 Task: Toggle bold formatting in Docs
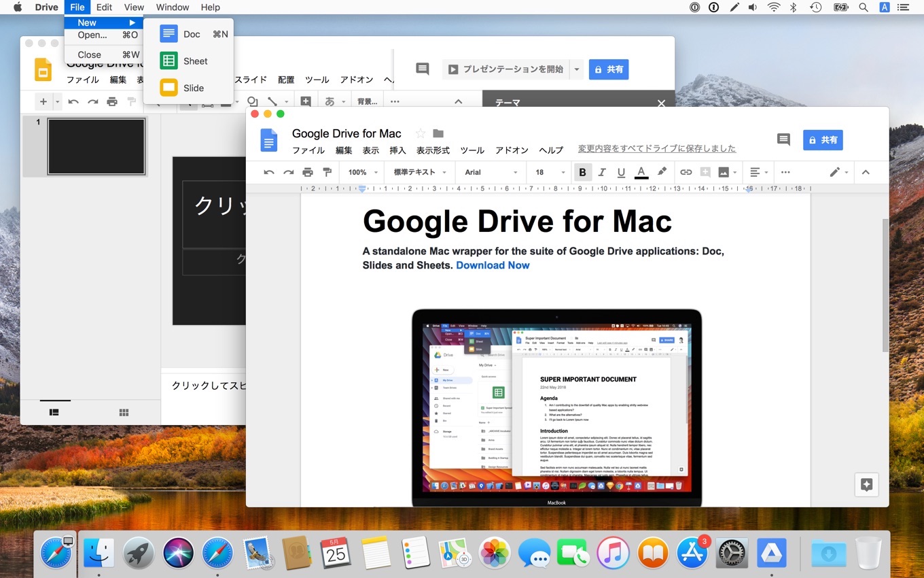point(582,172)
